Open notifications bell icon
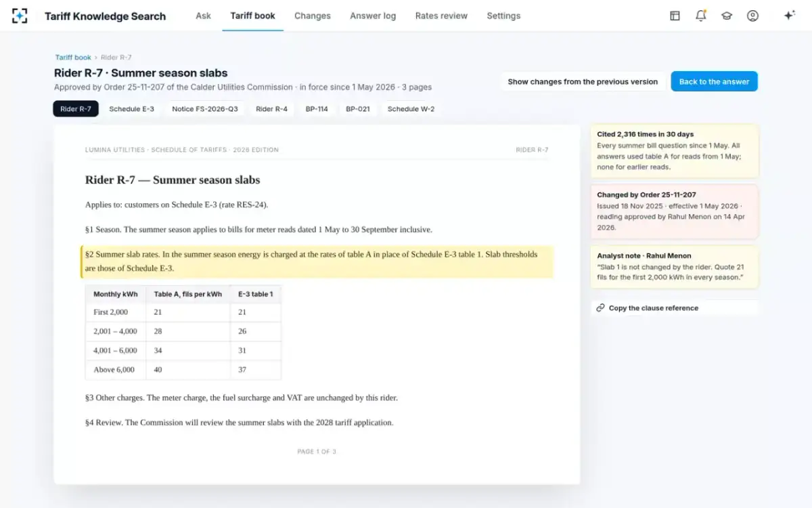This screenshot has width=812, height=508. point(701,16)
